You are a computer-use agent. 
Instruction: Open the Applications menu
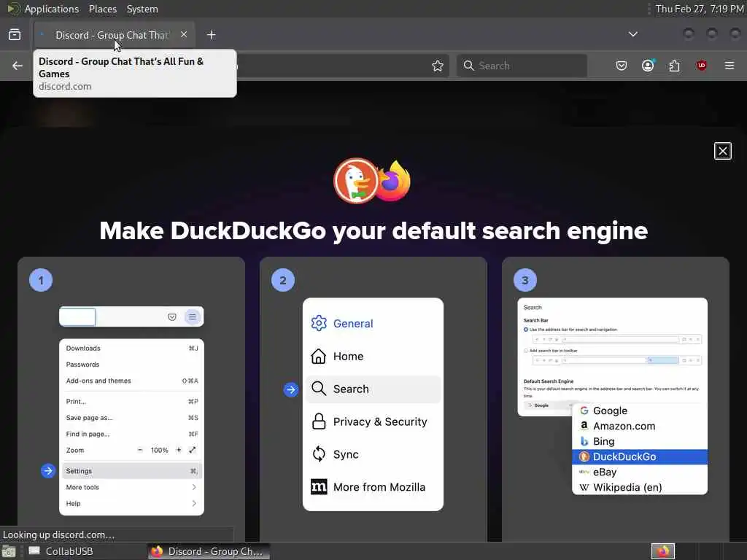coord(52,9)
